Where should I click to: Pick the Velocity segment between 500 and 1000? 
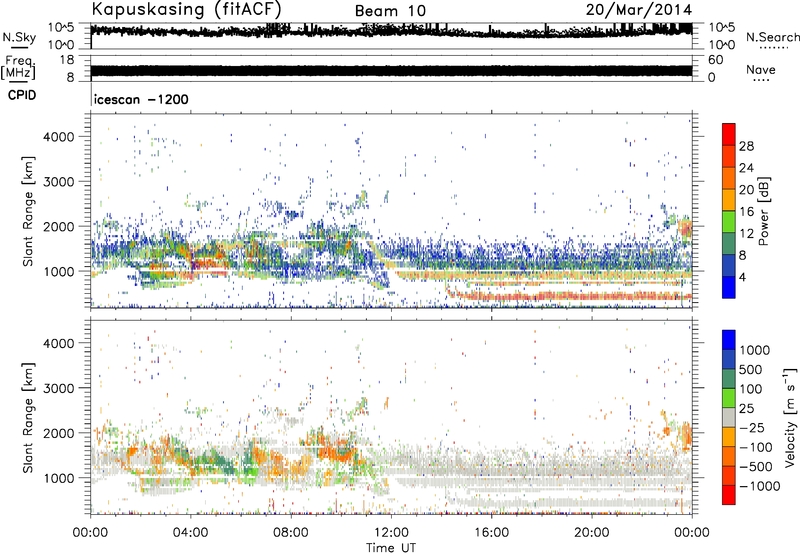729,359
